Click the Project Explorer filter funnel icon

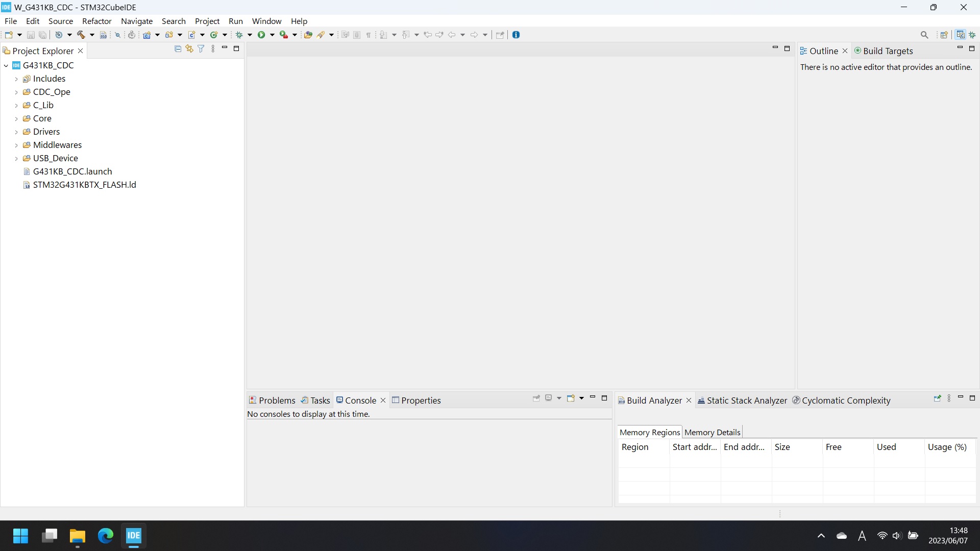pos(201,48)
